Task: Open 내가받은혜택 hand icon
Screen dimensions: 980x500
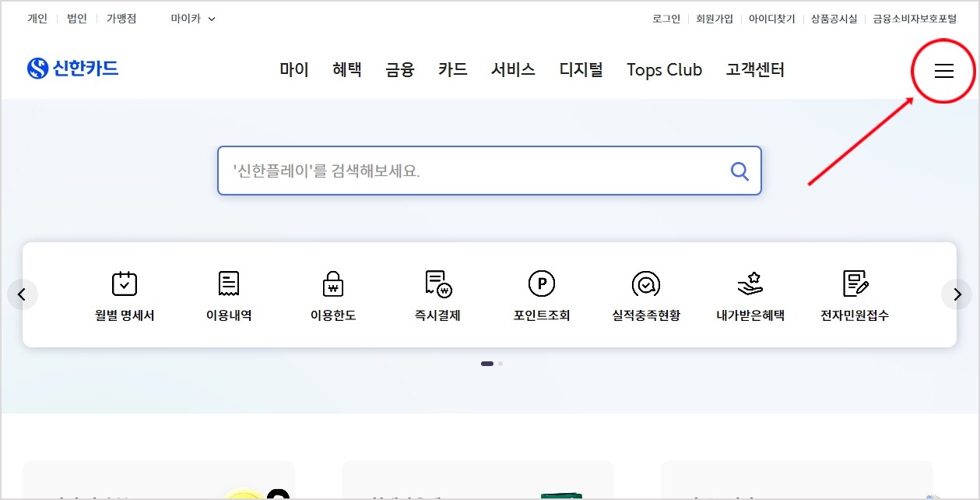Action: 750,283
